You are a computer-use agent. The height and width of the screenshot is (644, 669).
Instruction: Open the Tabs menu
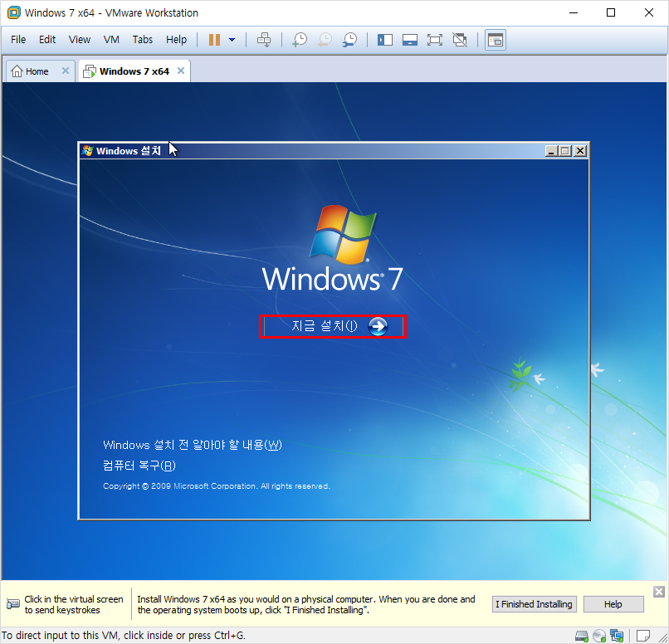pos(142,40)
